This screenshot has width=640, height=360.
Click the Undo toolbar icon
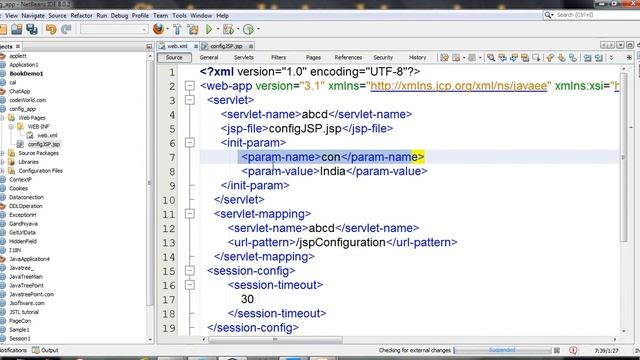coord(51,29)
